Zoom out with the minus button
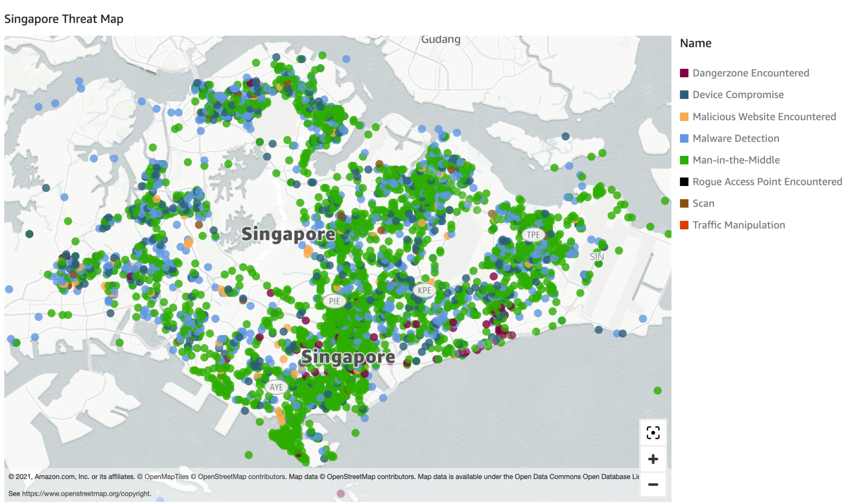This screenshot has width=861, height=504. (x=653, y=484)
